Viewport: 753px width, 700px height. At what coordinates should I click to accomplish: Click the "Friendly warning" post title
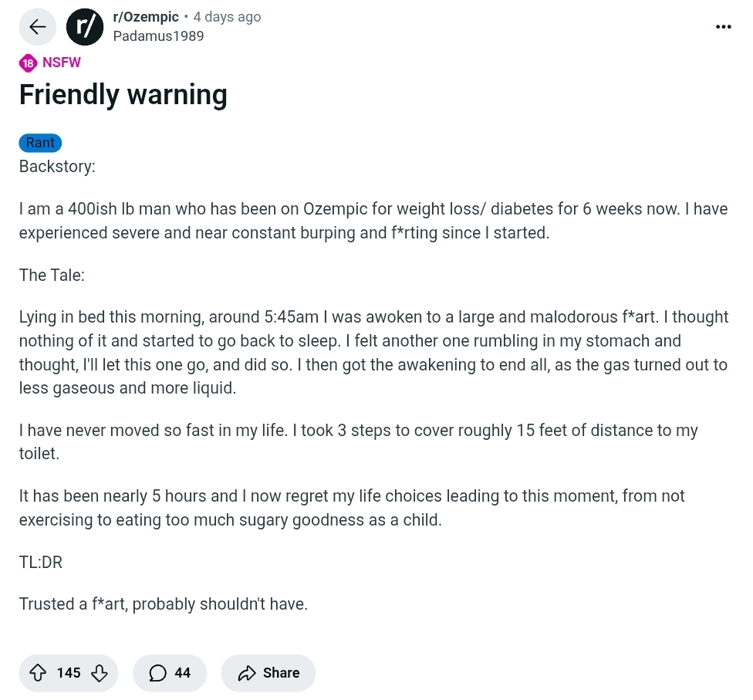click(123, 95)
